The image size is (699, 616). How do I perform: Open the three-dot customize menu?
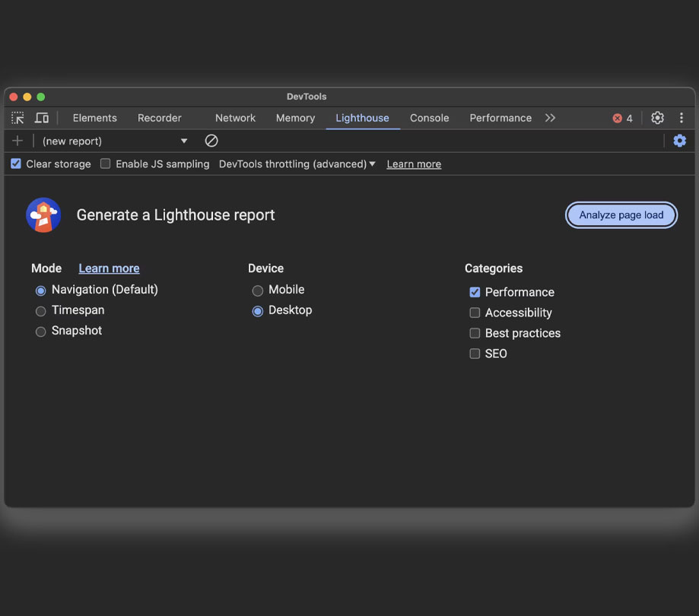682,118
